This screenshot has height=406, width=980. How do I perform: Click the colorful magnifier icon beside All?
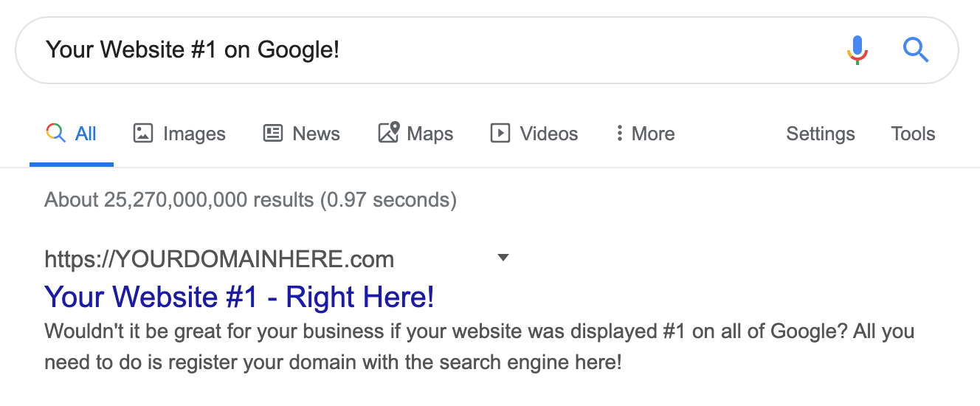click(55, 134)
